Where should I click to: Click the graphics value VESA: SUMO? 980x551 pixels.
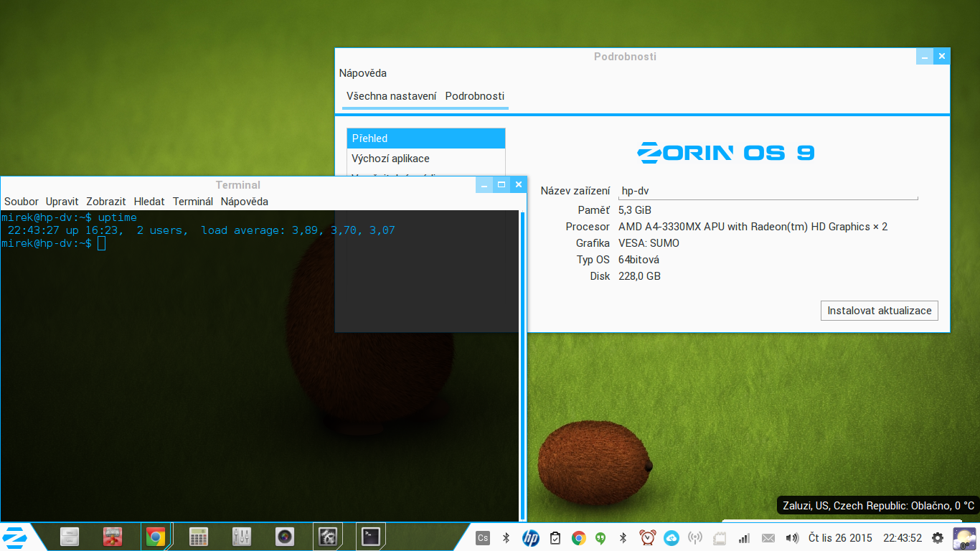click(x=649, y=243)
